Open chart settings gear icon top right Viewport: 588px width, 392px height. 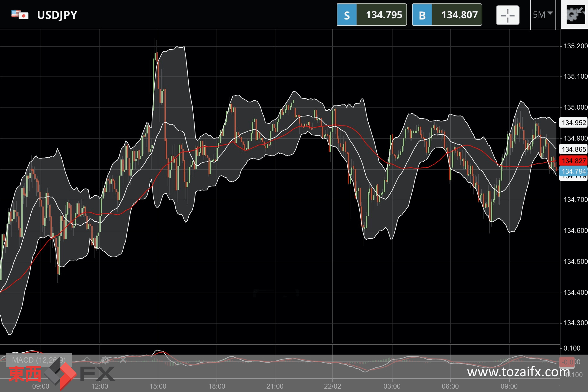tap(574, 15)
